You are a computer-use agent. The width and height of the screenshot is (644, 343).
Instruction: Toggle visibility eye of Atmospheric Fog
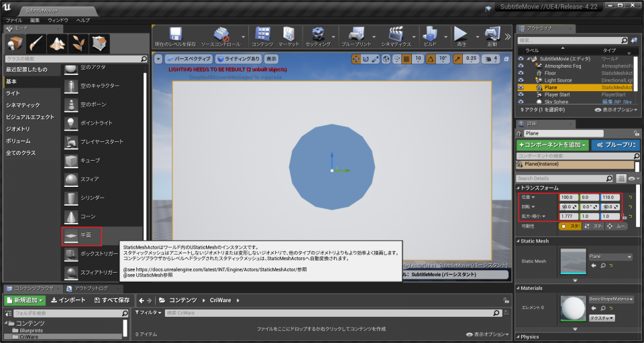point(521,66)
